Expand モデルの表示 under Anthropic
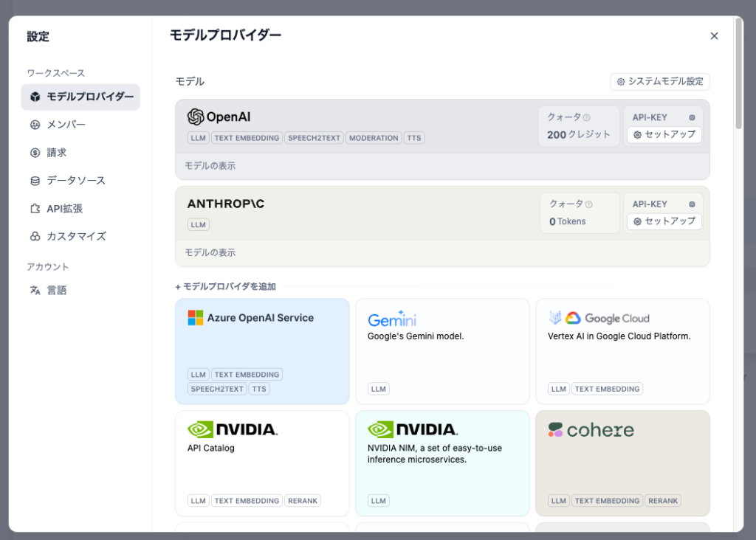 [x=210, y=252]
